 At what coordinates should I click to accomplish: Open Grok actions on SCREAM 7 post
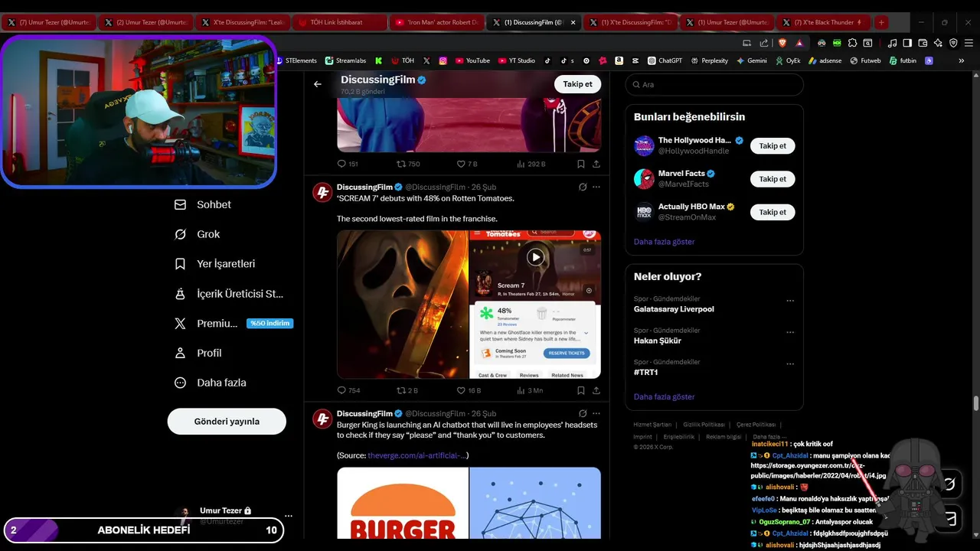click(583, 187)
